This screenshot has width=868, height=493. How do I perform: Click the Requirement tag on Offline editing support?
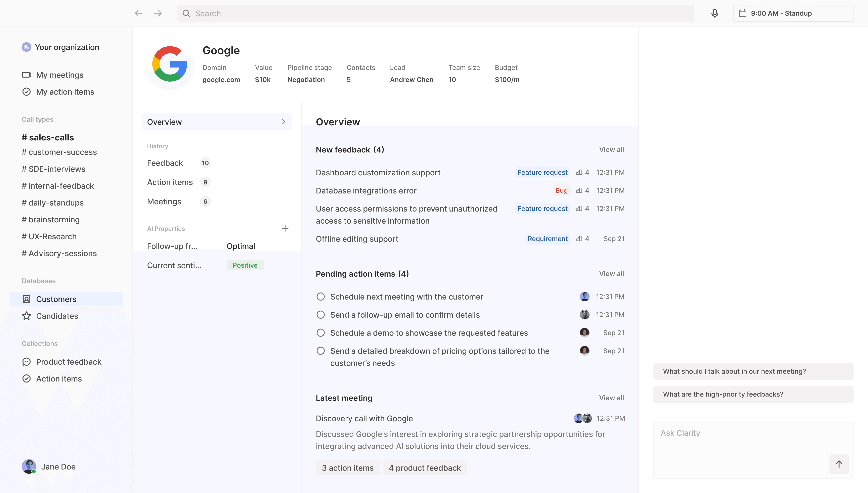point(547,239)
